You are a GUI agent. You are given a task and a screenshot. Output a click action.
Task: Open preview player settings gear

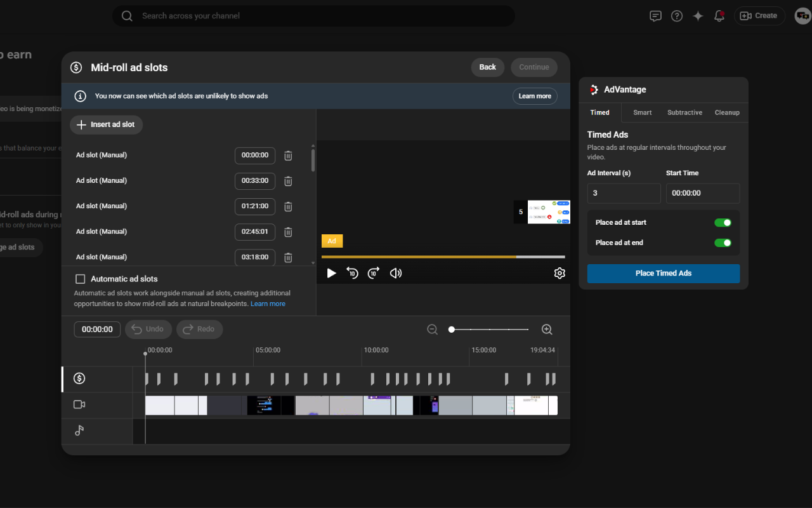pos(560,273)
